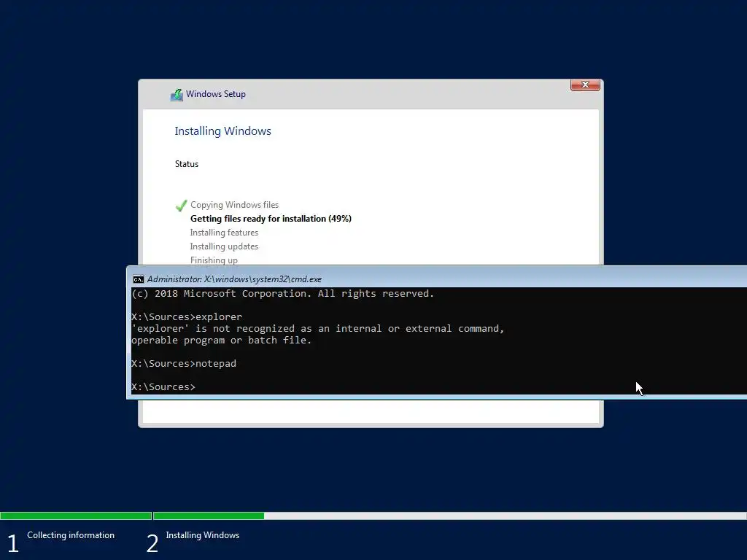Click the final empty 'X:\Sources>' prompt

(163, 387)
